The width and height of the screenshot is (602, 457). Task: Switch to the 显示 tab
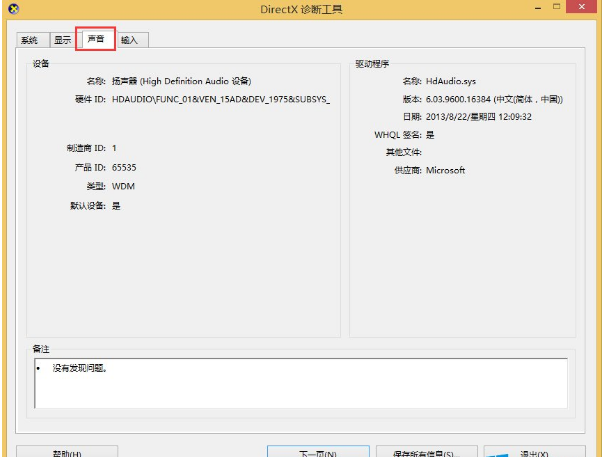(x=63, y=40)
